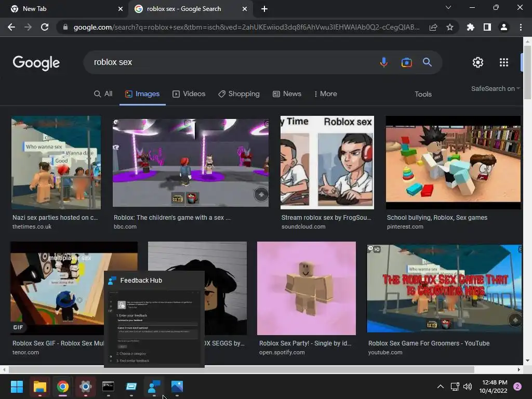Open Google quick settings gear
Screen dimensions: 532x399
pyautogui.click(x=478, y=62)
